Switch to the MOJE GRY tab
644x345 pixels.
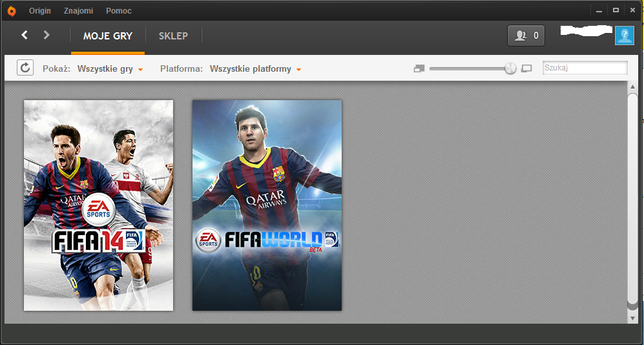[x=108, y=36]
